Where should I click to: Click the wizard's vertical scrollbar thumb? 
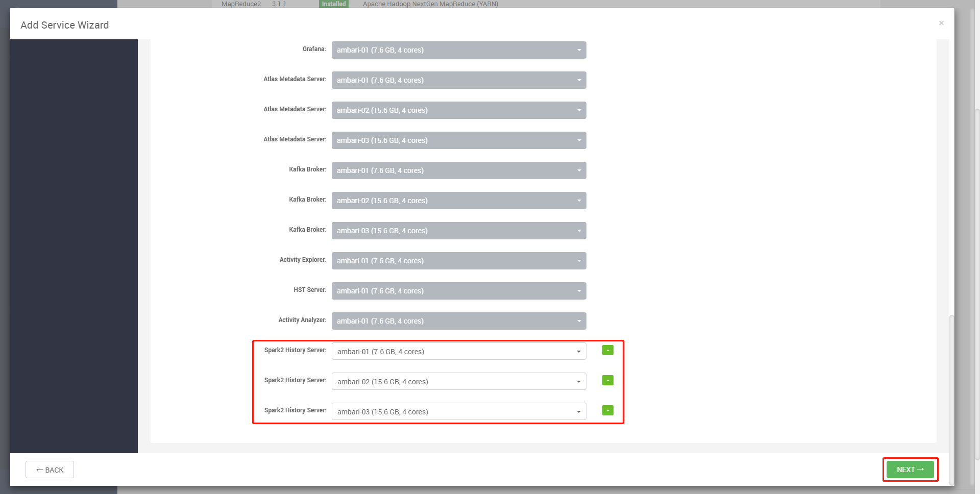951,399
